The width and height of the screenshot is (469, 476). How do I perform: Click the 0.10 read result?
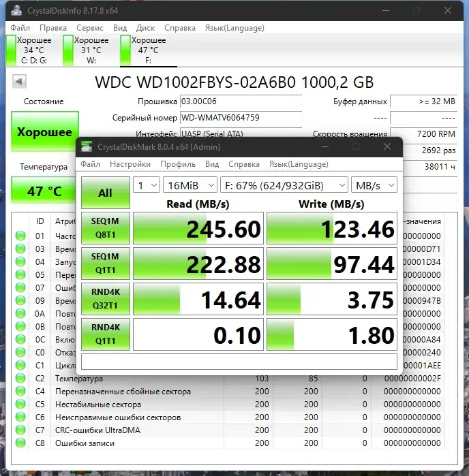pos(198,334)
